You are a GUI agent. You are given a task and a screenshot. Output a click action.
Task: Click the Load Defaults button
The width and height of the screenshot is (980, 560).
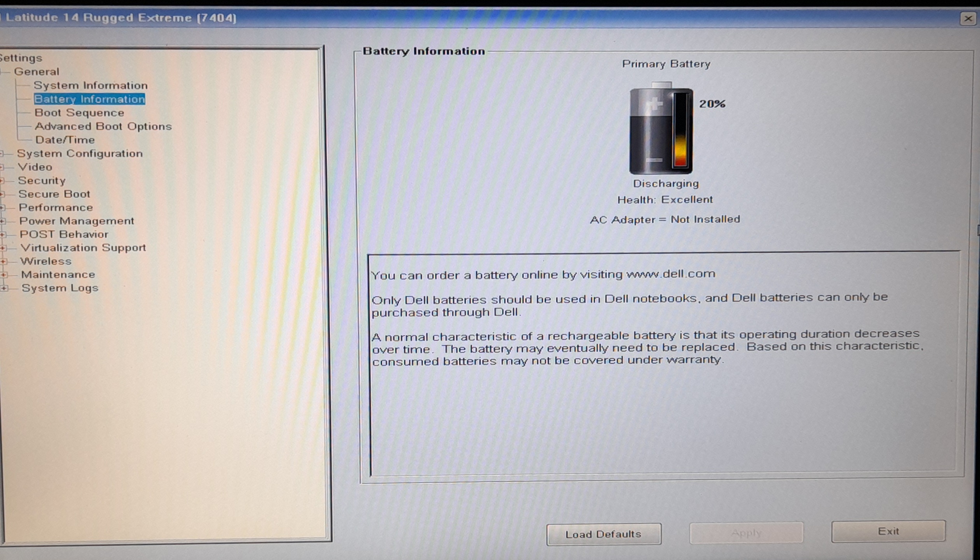[x=603, y=534]
